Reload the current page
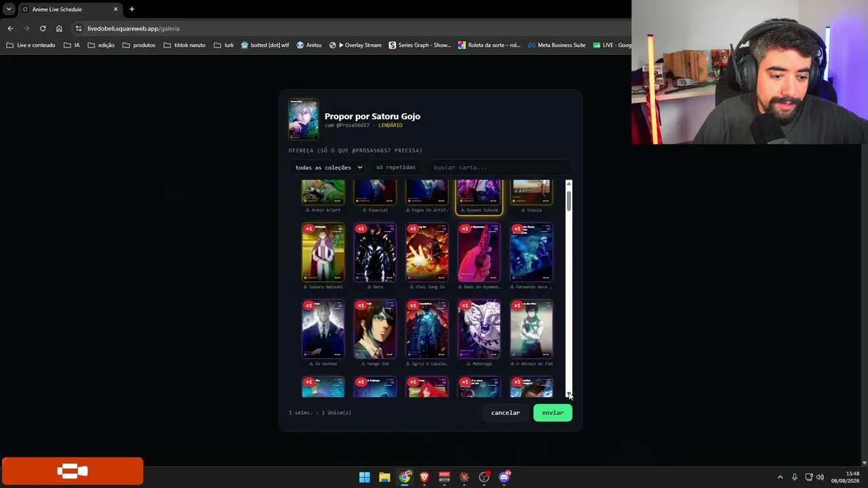868x488 pixels. (x=43, y=28)
